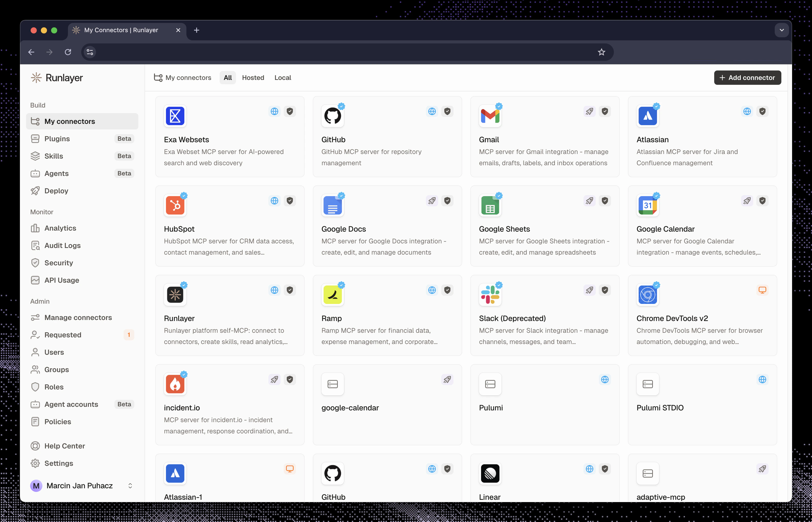This screenshot has width=812, height=522.
Task: Click the monitor icon on Chrome DevTools v2 card
Action: pyautogui.click(x=762, y=290)
